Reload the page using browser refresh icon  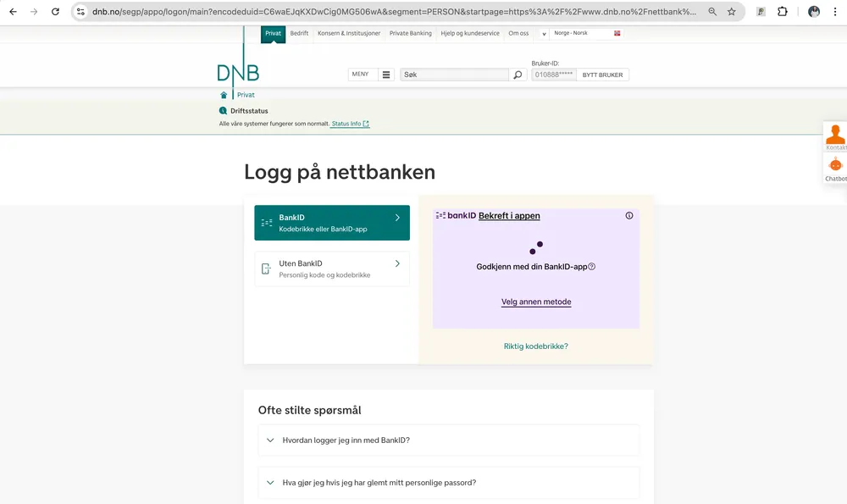55,11
